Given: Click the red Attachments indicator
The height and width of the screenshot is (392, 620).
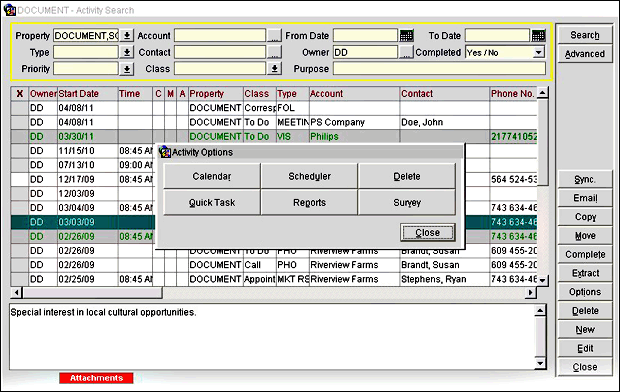Looking at the screenshot, I should (x=96, y=378).
